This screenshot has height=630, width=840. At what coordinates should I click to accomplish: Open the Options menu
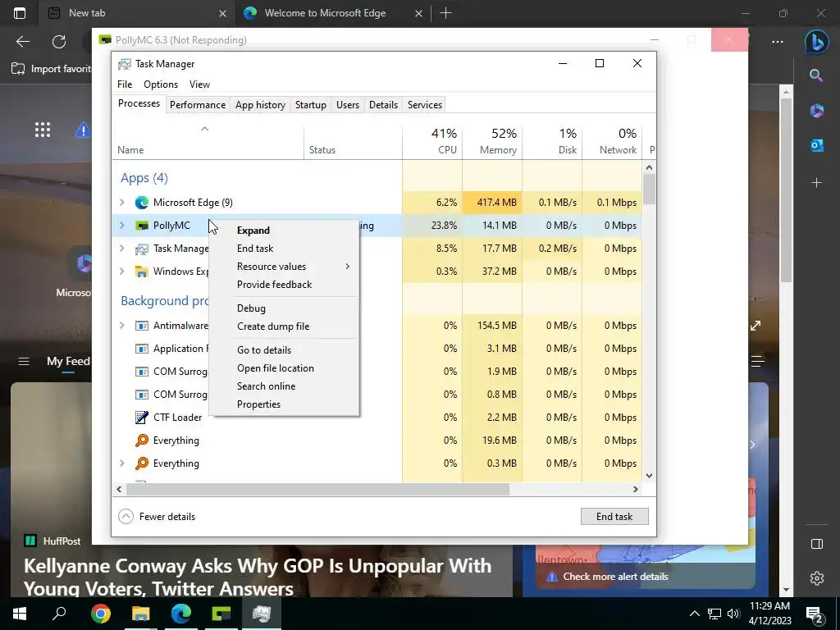pyautogui.click(x=161, y=84)
